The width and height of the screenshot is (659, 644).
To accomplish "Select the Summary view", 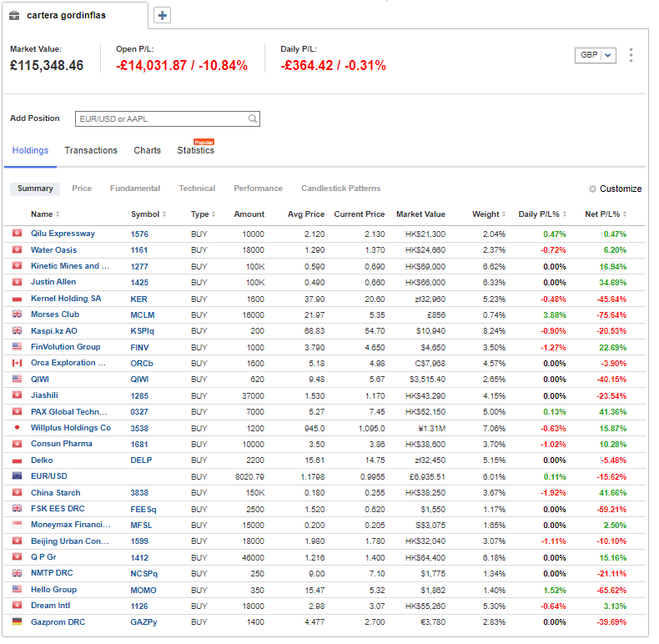I will pos(35,189).
